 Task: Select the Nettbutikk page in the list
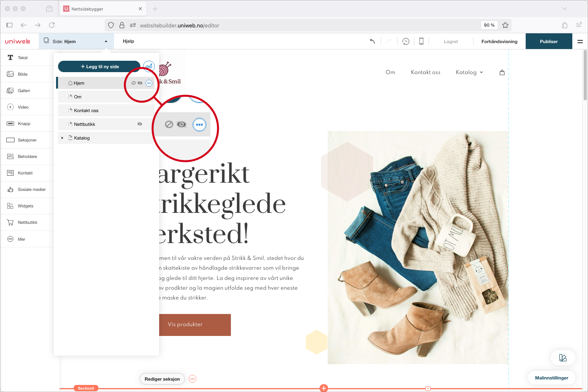[106, 124]
